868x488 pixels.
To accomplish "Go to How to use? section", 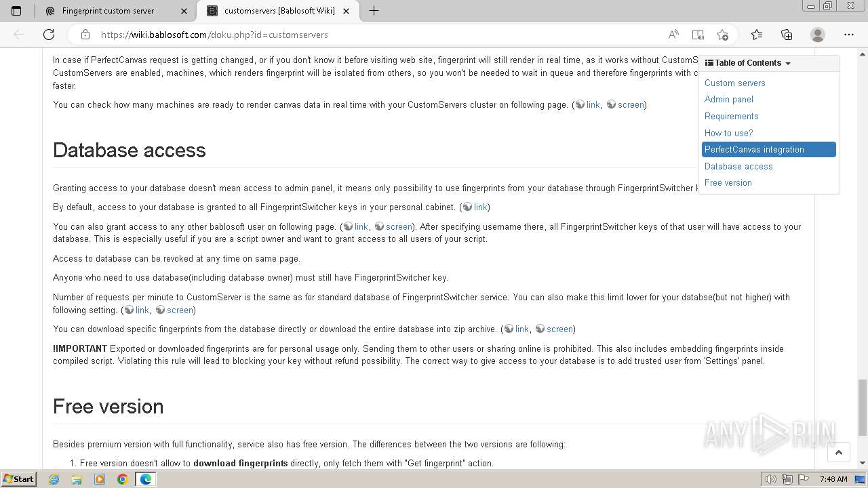I will tap(728, 133).
